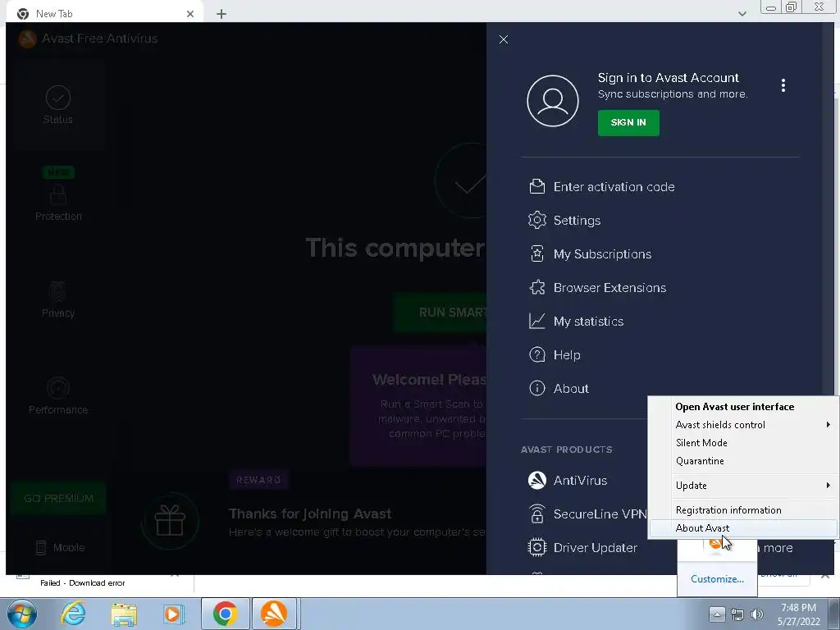The image size is (840, 630).
Task: Open Internet Explorer from taskbar
Action: click(x=73, y=614)
